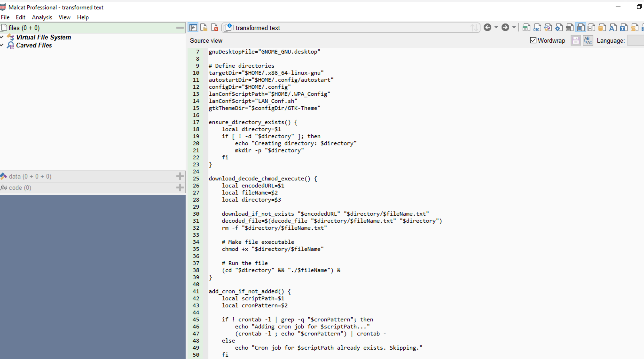644x359 pixels.
Task: Open the back-history dropdown arrow
Action: pyautogui.click(x=496, y=27)
